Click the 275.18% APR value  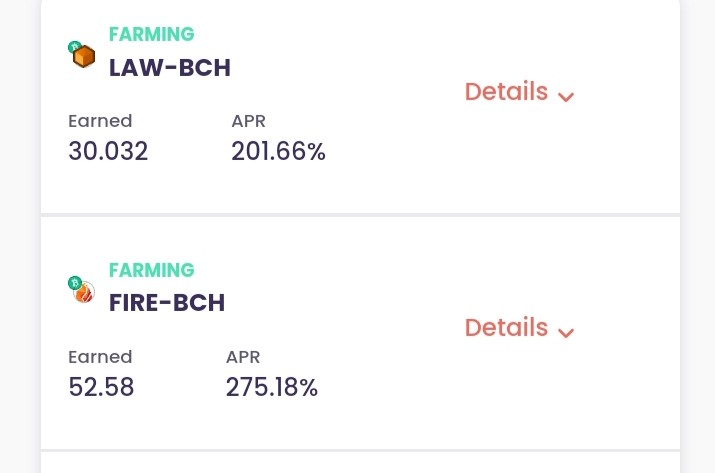click(272, 387)
